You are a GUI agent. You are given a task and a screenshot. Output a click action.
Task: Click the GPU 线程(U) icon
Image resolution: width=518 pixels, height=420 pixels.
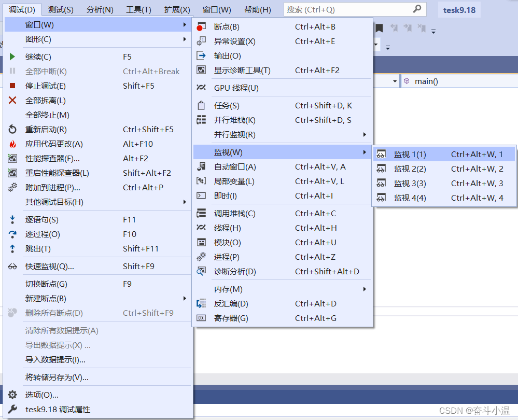pos(201,88)
